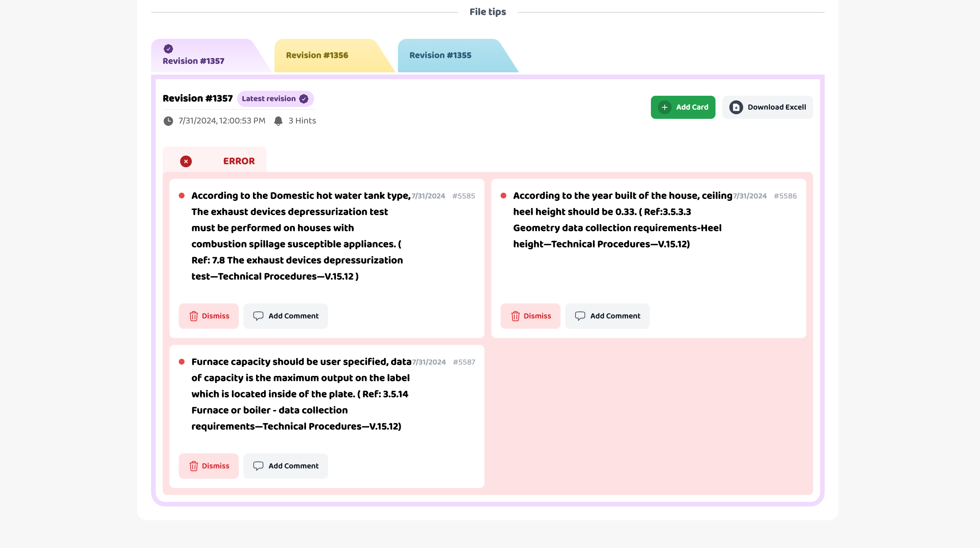Click the red ERROR cross icon
The image size is (980, 548).
[186, 161]
